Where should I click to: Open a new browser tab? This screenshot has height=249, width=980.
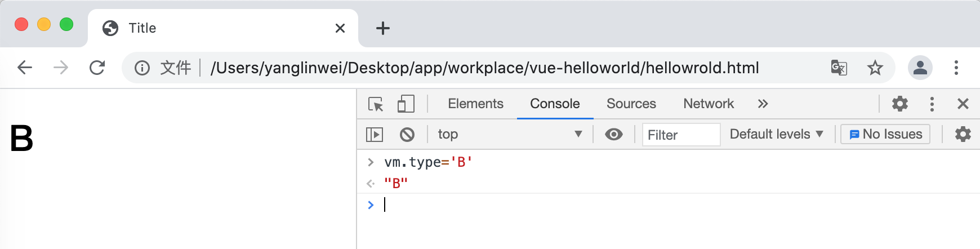(383, 28)
